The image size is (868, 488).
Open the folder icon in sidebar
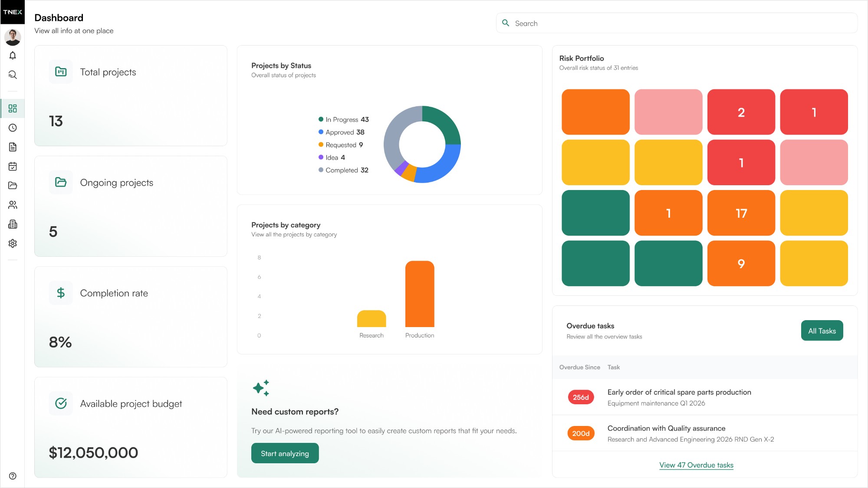pyautogui.click(x=13, y=186)
